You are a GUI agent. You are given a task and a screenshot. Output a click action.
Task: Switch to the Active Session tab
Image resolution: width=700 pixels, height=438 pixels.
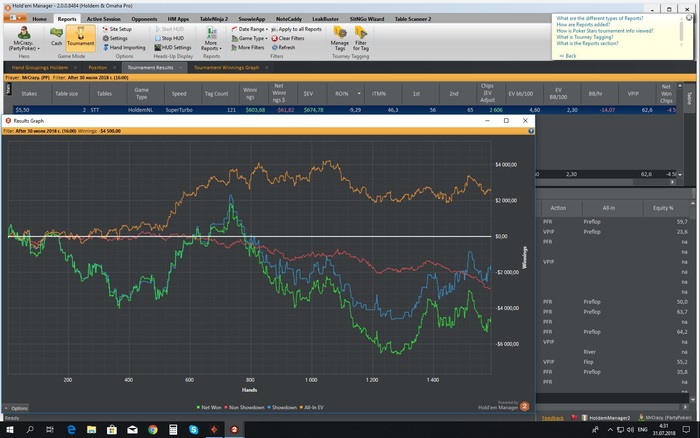coord(104,19)
